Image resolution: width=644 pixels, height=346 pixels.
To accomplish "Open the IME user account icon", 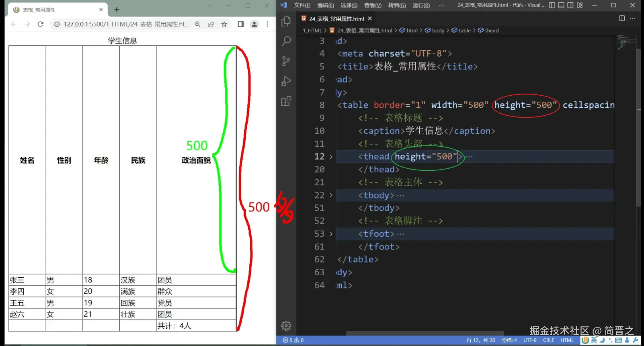I will point(627,340).
